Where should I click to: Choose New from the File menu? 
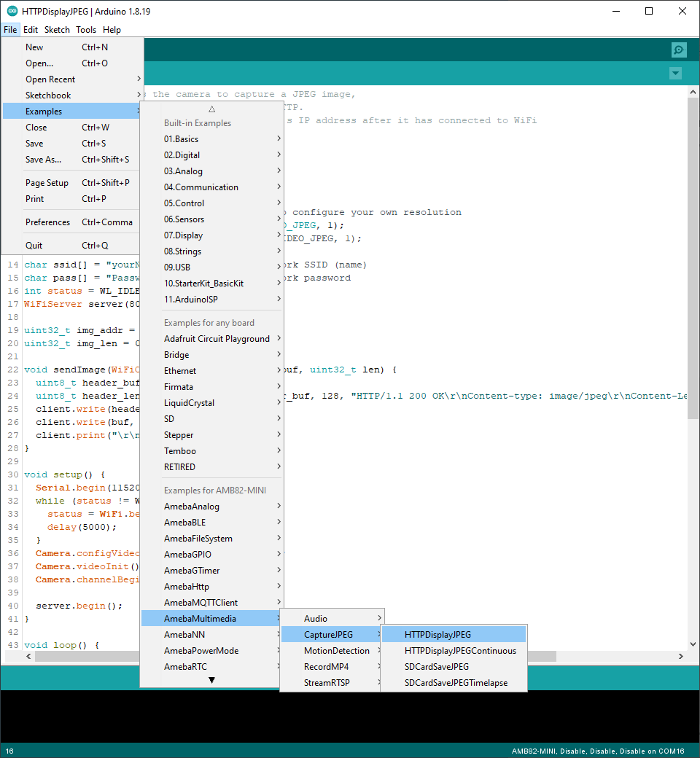(x=73, y=47)
